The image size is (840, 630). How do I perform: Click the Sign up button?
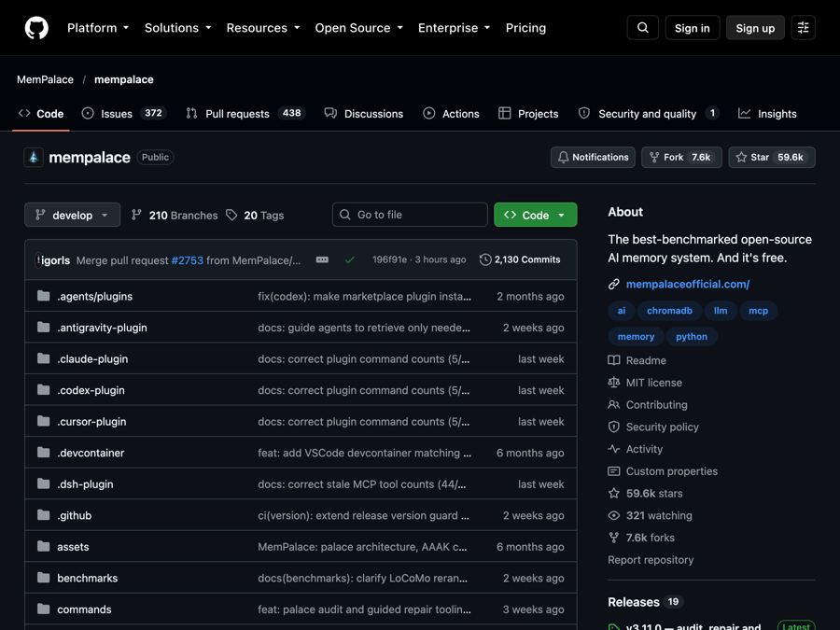755,28
